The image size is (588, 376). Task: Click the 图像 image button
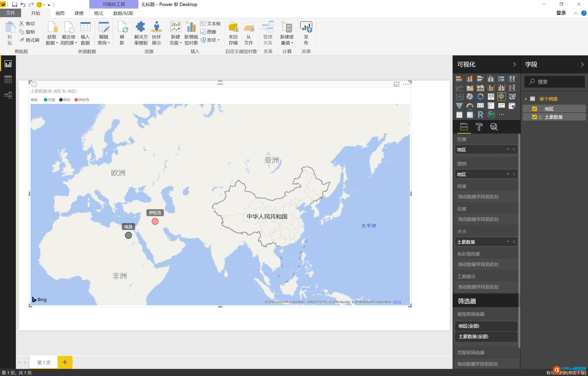tap(208, 32)
